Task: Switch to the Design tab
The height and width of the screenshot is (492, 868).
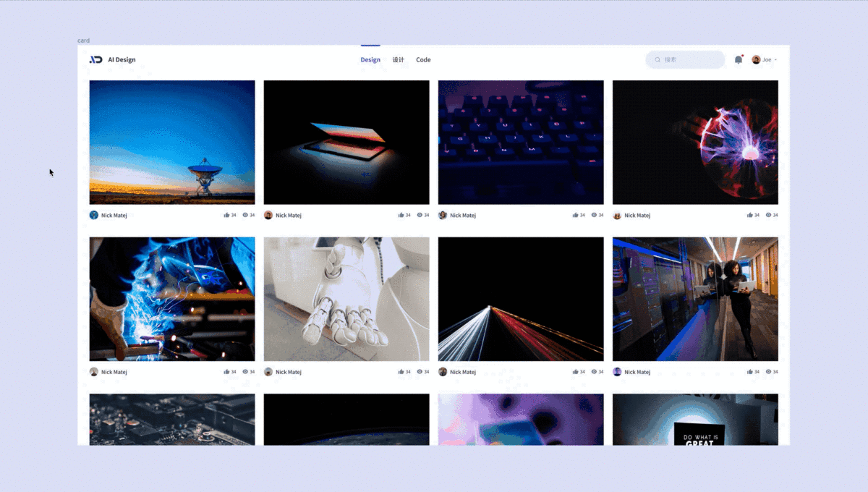Action: [370, 60]
